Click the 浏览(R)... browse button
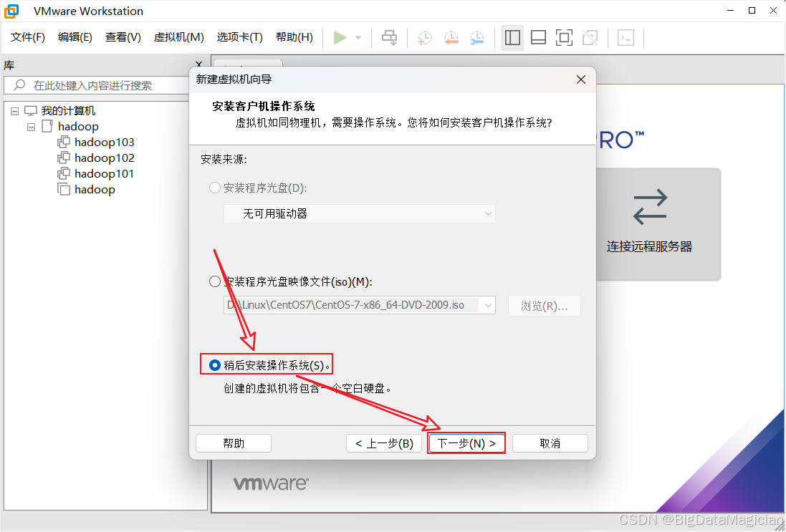 click(x=545, y=306)
